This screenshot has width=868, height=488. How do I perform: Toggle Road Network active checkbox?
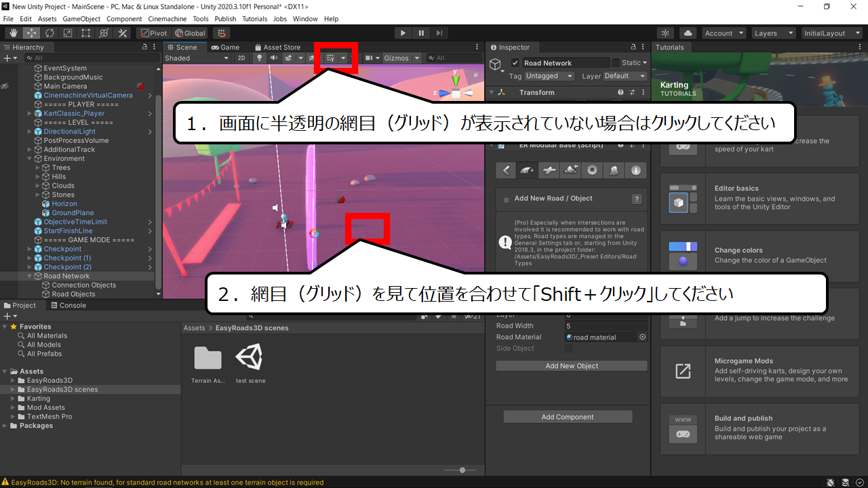[515, 63]
